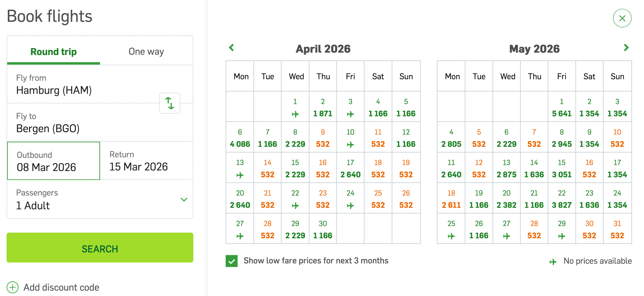Viewport: 644px width, 296px height.
Task: Select the Return date field
Action: coord(146,161)
